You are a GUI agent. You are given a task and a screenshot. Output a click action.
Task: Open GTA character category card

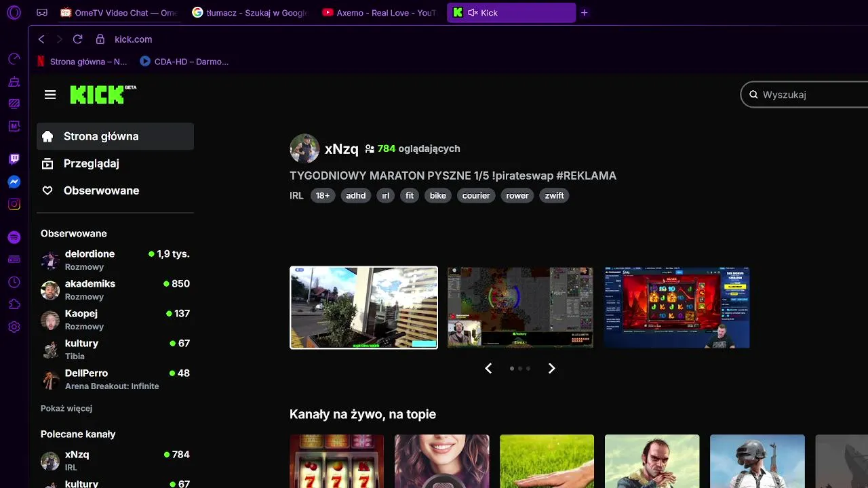point(652,462)
